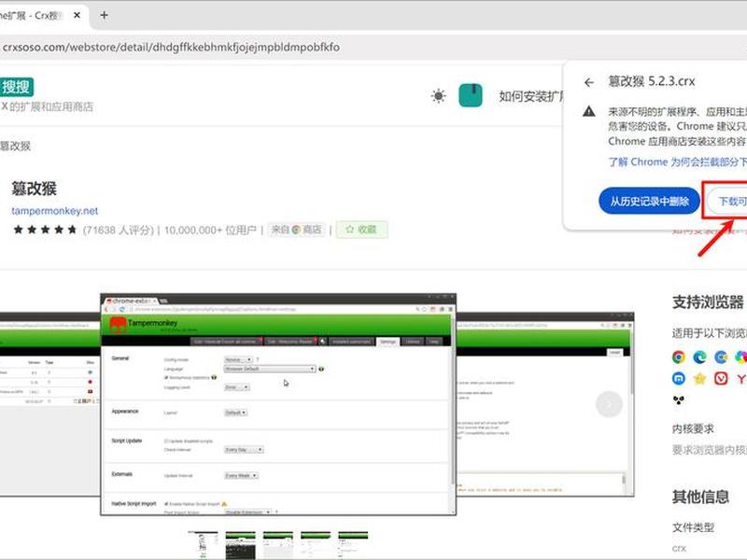Click the 篡改猴 breadcrumb text
Viewport: 747px width, 560px height.
[15, 147]
